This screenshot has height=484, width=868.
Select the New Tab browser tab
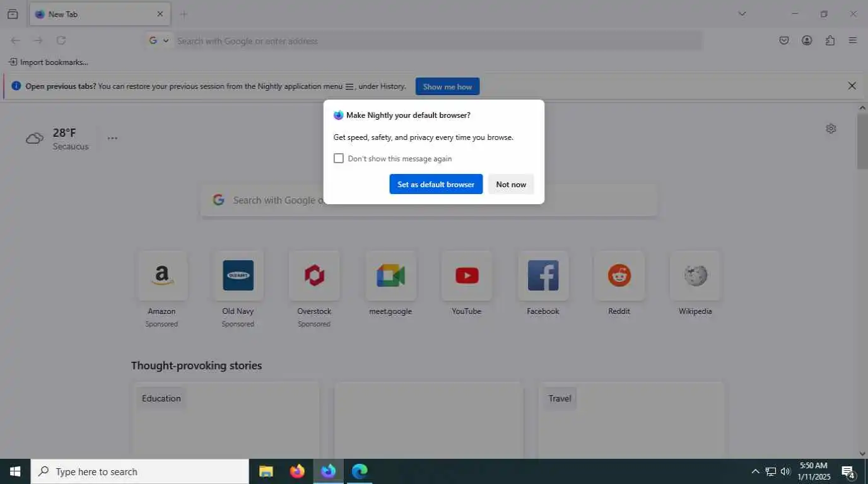click(x=99, y=14)
